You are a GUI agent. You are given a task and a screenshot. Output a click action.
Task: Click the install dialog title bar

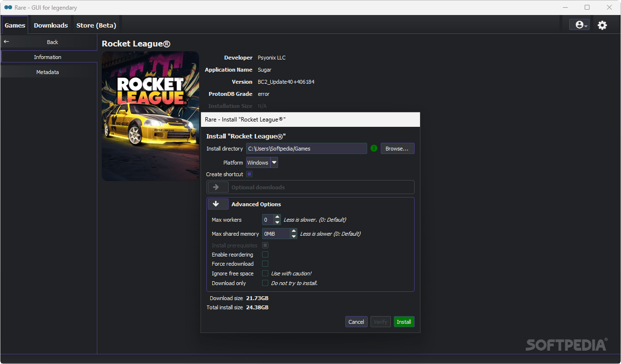[x=310, y=120]
